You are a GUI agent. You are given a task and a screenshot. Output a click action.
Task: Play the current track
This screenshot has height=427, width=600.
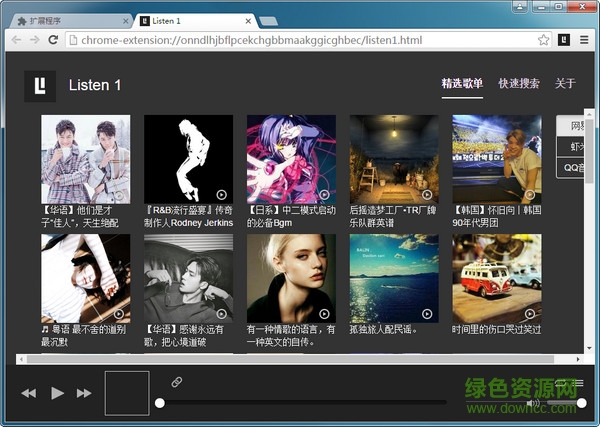(x=58, y=393)
